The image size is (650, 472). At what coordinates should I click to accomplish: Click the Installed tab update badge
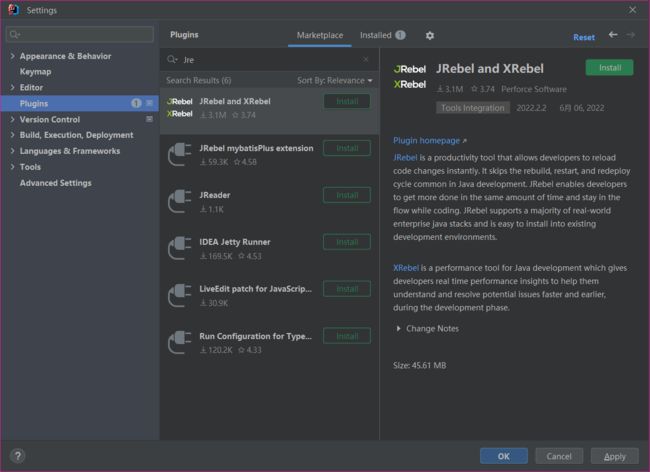coord(400,35)
